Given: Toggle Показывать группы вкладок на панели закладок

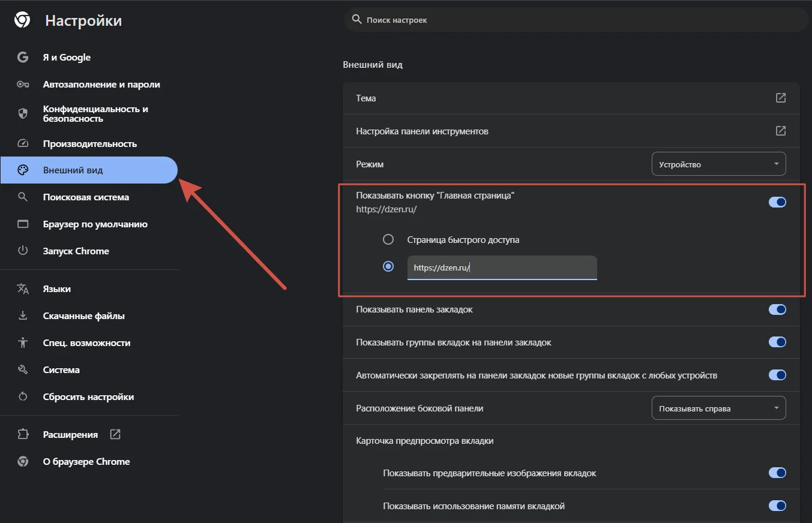Looking at the screenshot, I should click(777, 342).
